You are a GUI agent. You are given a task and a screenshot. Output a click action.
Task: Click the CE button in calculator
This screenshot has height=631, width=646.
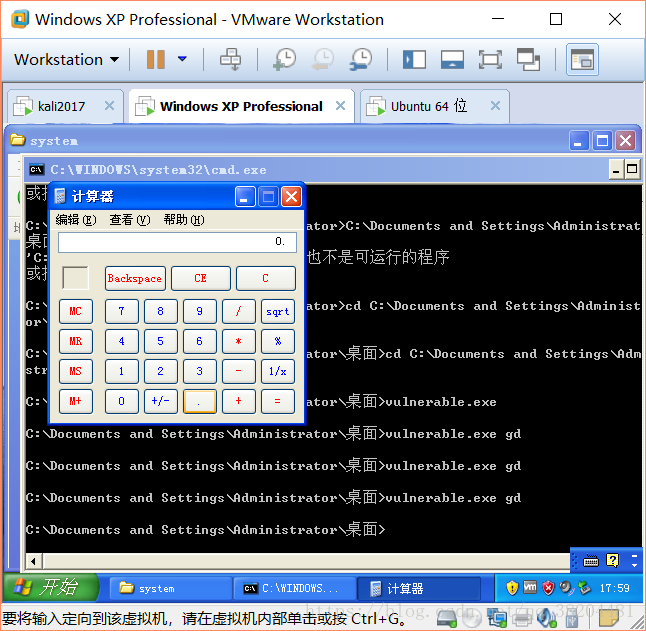point(201,278)
